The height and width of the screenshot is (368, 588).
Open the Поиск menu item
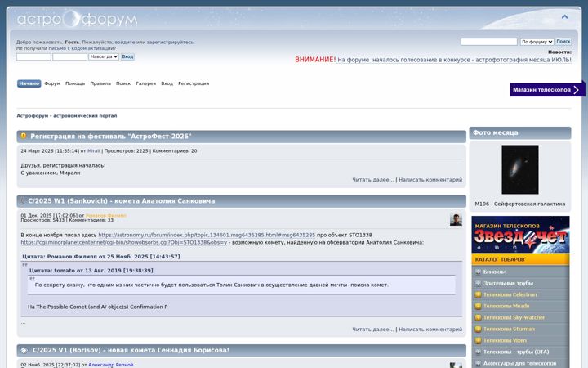[123, 83]
